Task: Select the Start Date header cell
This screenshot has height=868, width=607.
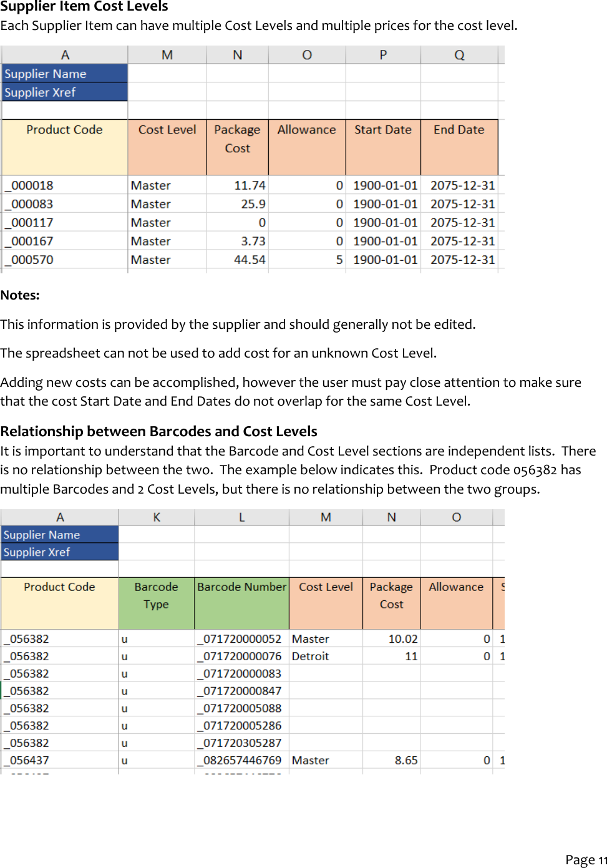Action: [383, 130]
